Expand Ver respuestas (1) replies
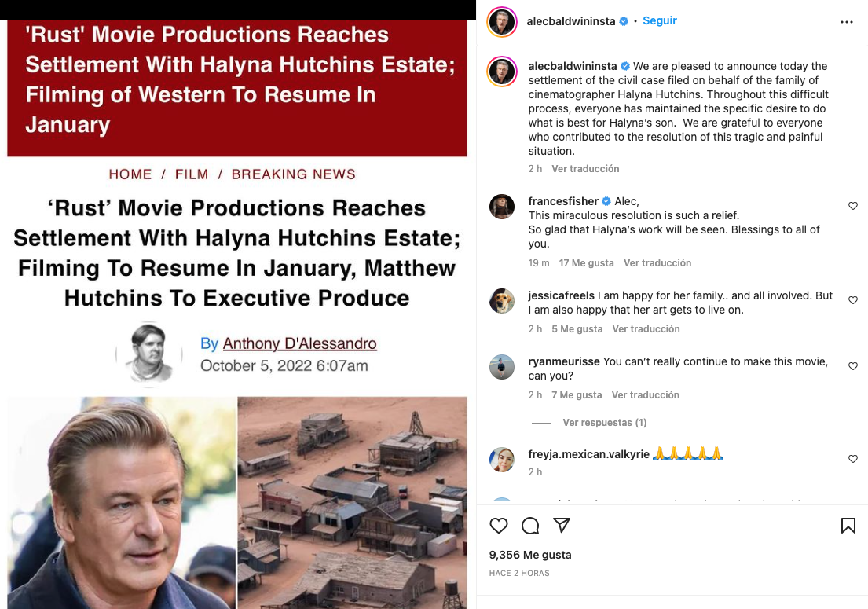 605,423
